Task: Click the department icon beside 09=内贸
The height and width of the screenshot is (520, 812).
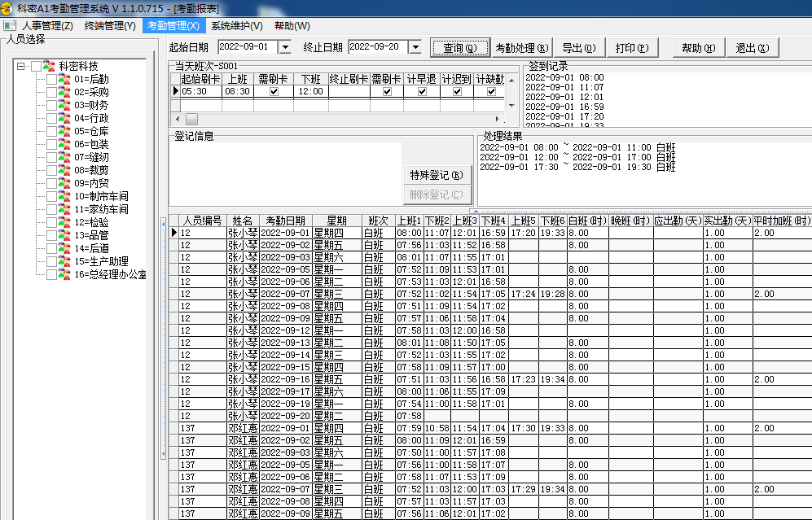Action: tap(64, 183)
